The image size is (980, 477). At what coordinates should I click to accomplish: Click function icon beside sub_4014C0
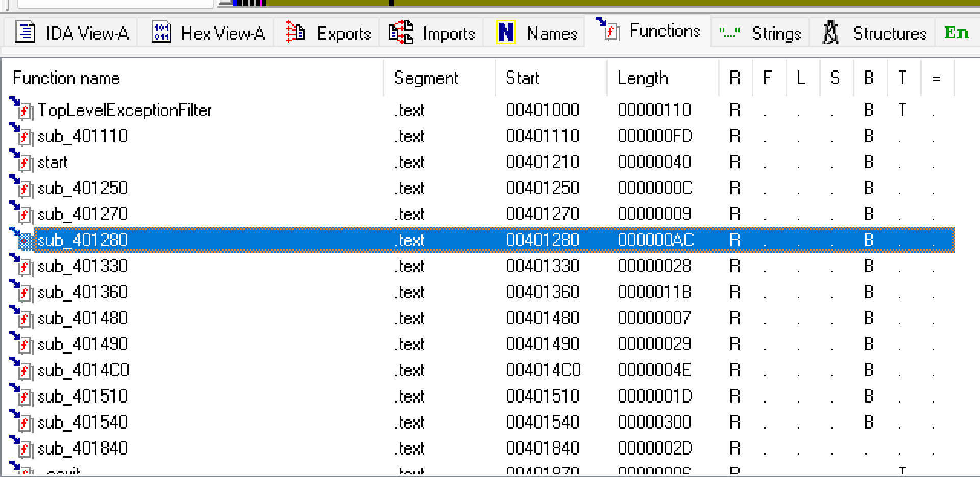tap(21, 369)
